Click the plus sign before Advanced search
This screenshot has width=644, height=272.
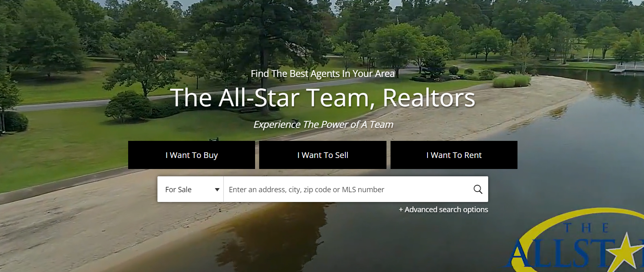coord(401,210)
